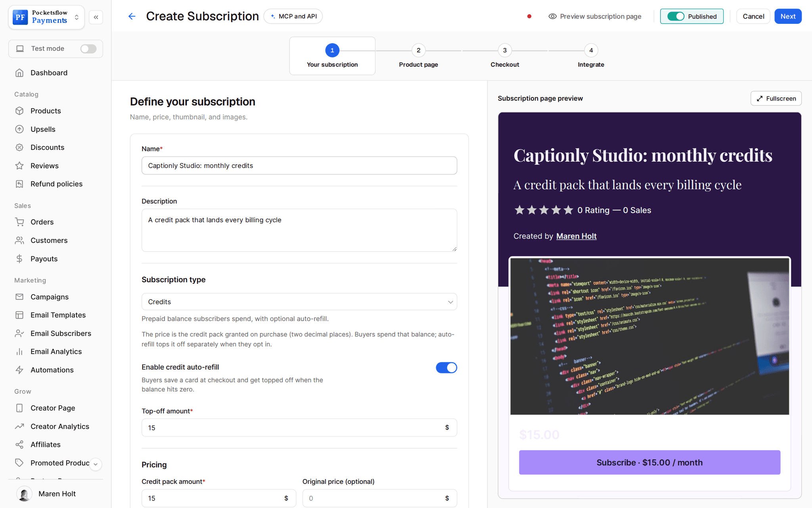
Task: Toggle Test mode switch
Action: coord(88,48)
